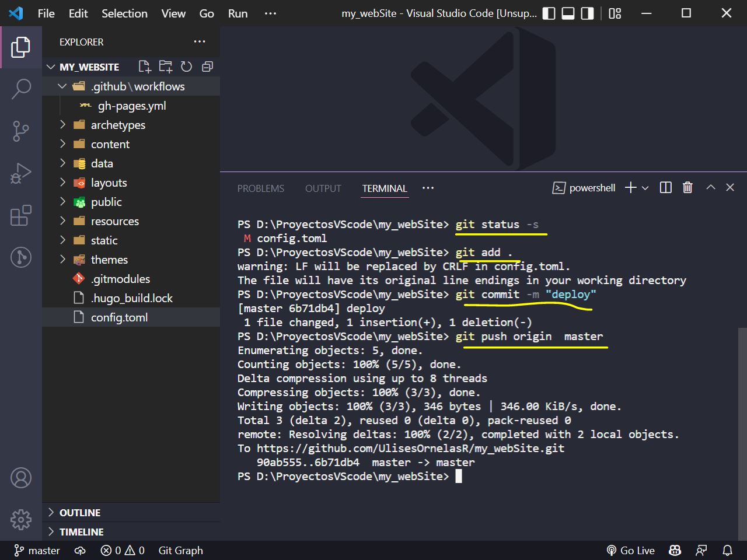
Task: Toggle the primary side bar visibility
Action: (x=549, y=13)
